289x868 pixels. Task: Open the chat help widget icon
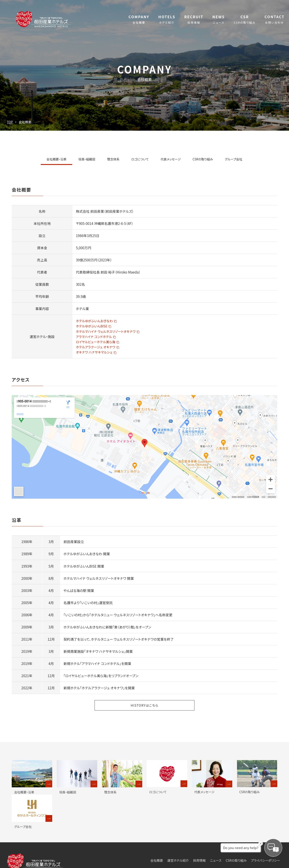(x=273, y=848)
